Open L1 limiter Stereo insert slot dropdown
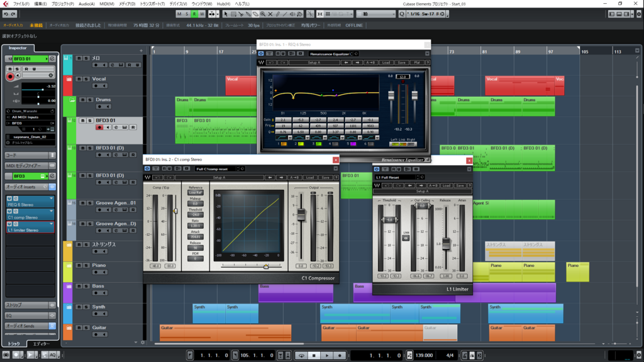Image resolution: width=644 pixels, height=362 pixels. pos(52,224)
